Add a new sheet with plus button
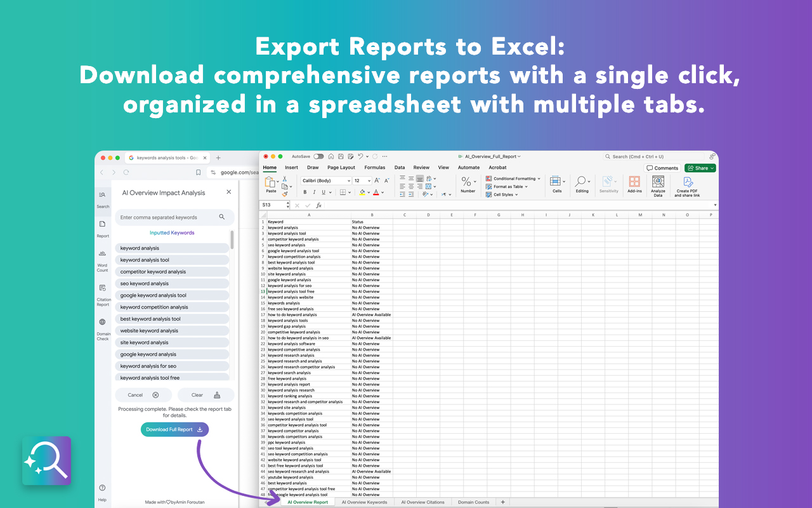 pyautogui.click(x=503, y=502)
